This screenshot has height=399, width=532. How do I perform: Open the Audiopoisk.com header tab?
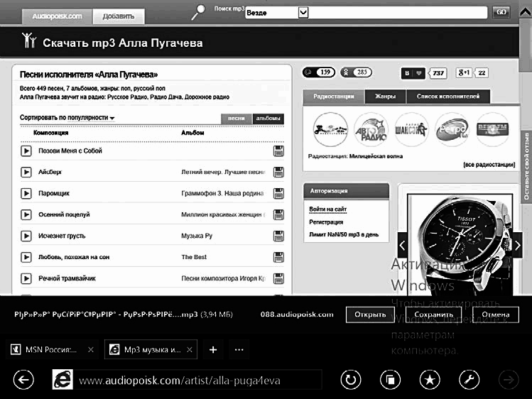(57, 16)
